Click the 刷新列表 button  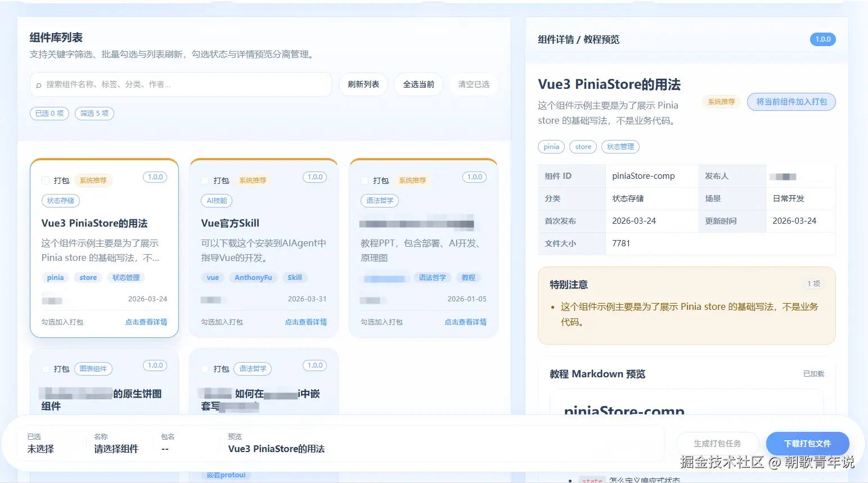[x=363, y=84]
